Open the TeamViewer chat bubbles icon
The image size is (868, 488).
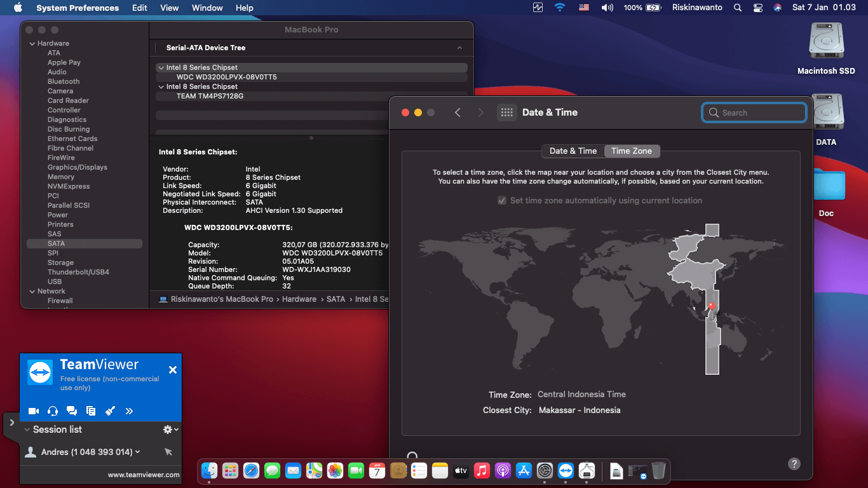click(x=72, y=411)
